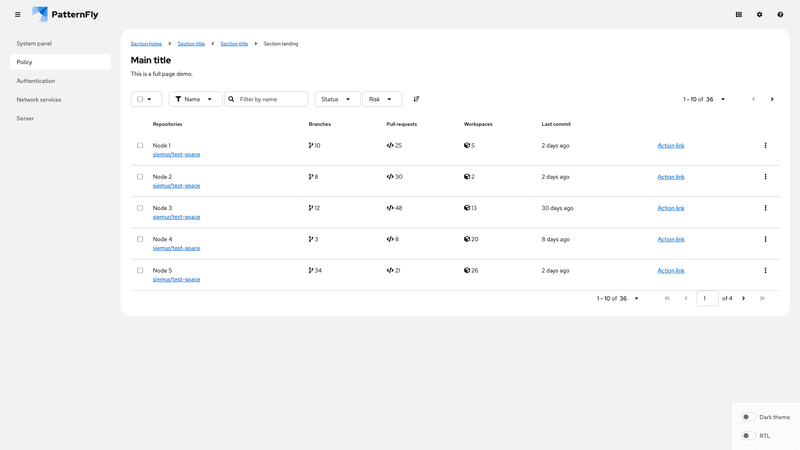Click Action link in Node 5 row
Viewport: 800px width, 450px height.
point(671,270)
